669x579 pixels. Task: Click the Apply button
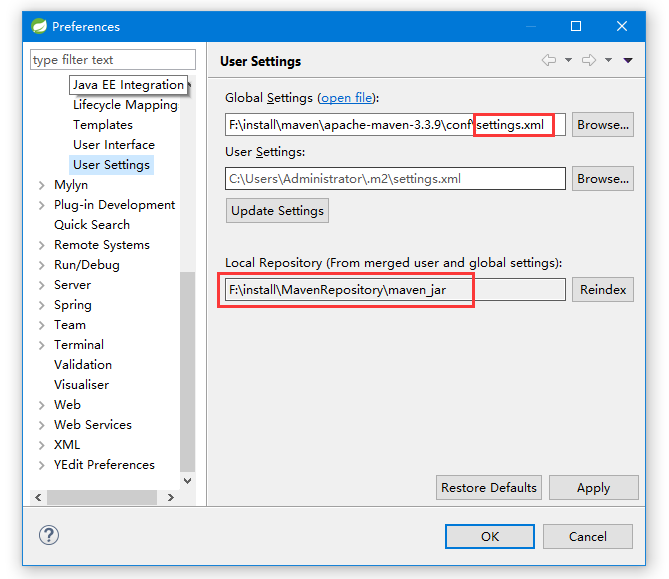click(593, 487)
